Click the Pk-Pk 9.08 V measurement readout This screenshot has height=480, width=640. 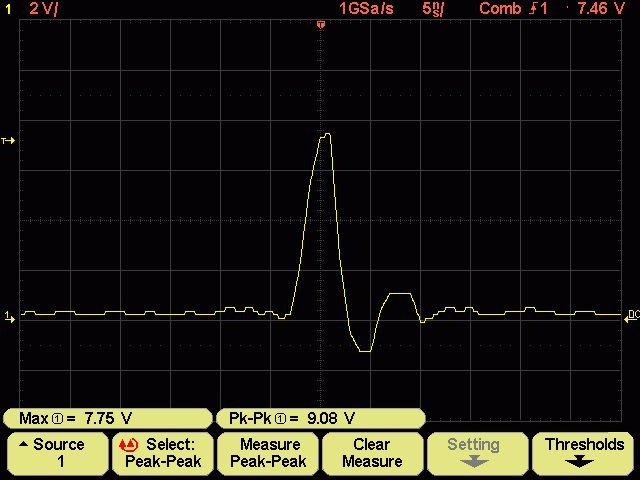coord(321,418)
